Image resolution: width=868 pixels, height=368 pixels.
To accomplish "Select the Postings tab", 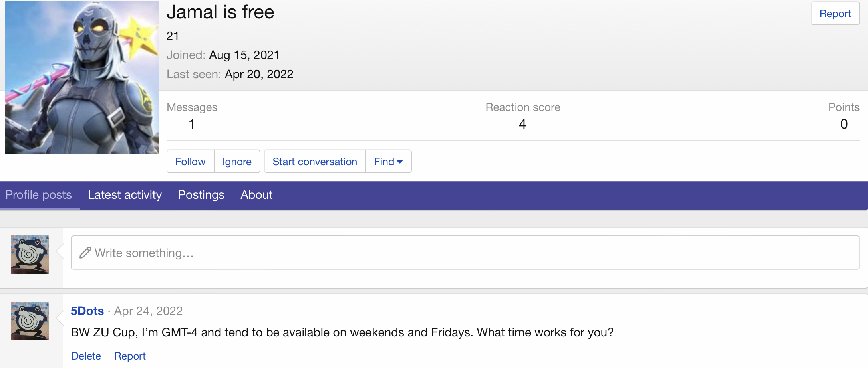I will (x=201, y=195).
